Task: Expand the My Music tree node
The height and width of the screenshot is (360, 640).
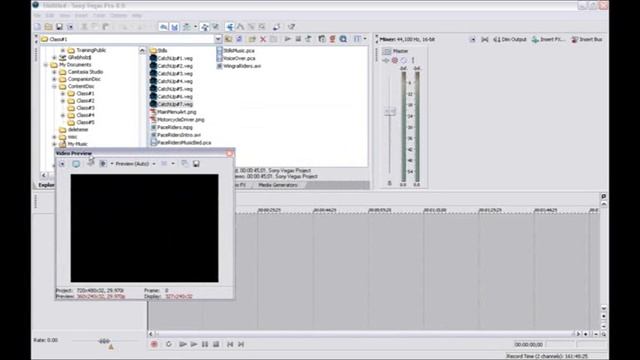Action: (x=54, y=144)
